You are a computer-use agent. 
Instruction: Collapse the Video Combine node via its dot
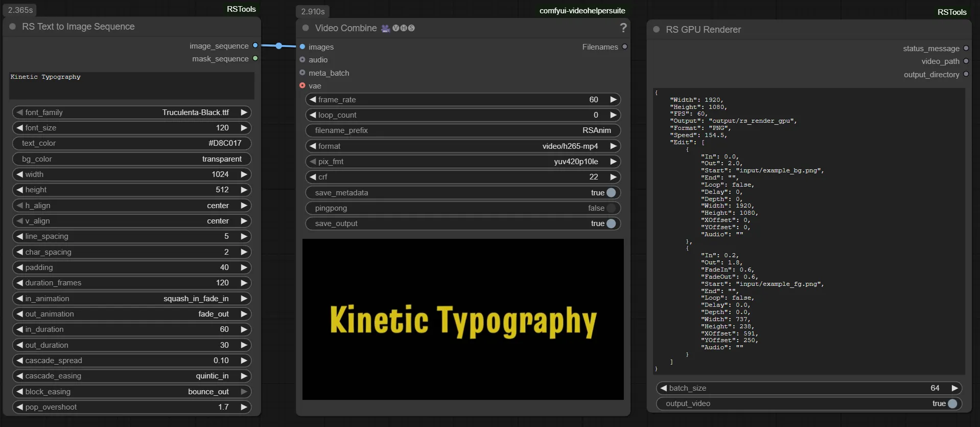(x=306, y=28)
